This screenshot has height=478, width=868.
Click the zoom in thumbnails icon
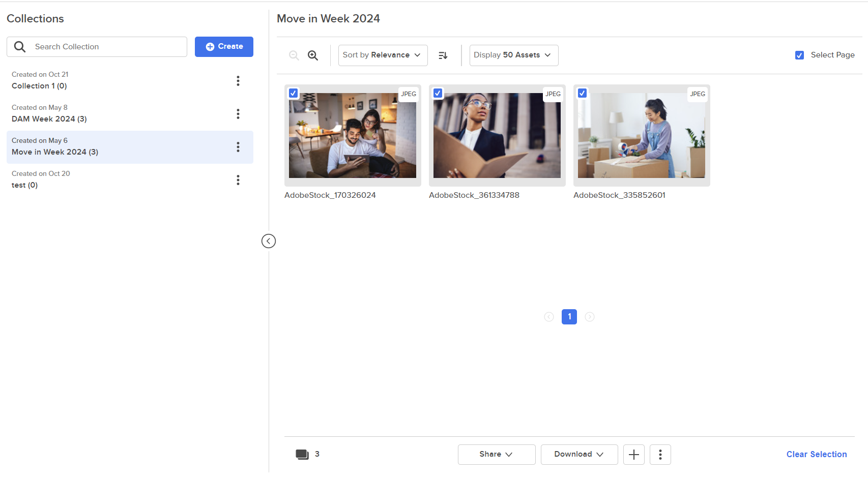click(313, 55)
